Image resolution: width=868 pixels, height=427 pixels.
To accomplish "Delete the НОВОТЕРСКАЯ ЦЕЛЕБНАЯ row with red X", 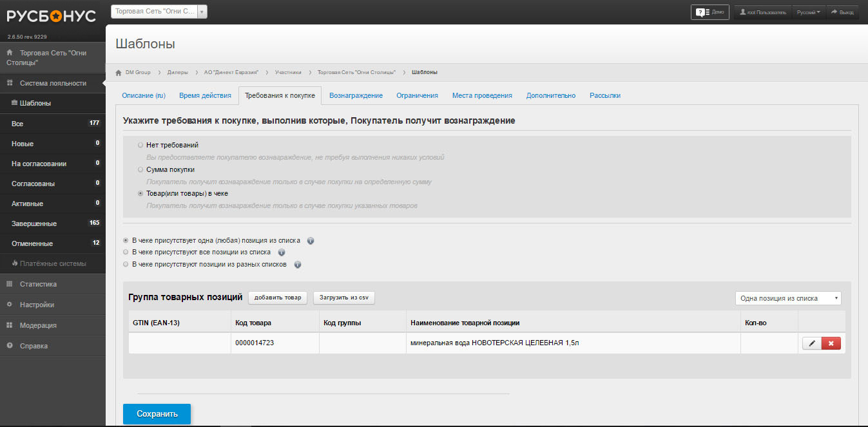I will (831, 343).
